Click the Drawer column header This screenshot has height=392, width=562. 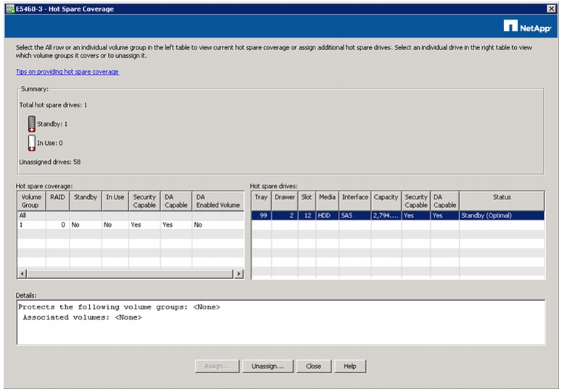click(284, 201)
